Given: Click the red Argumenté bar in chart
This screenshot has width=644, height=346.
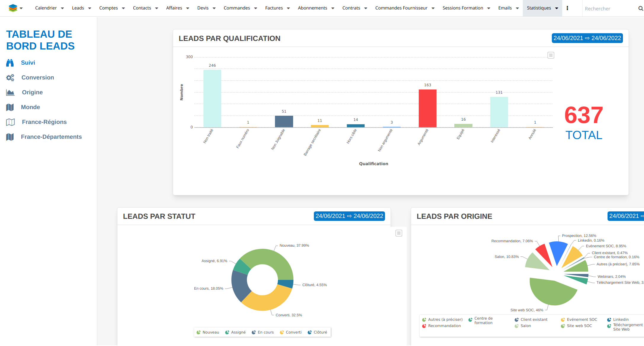Looking at the screenshot, I should pos(427,108).
